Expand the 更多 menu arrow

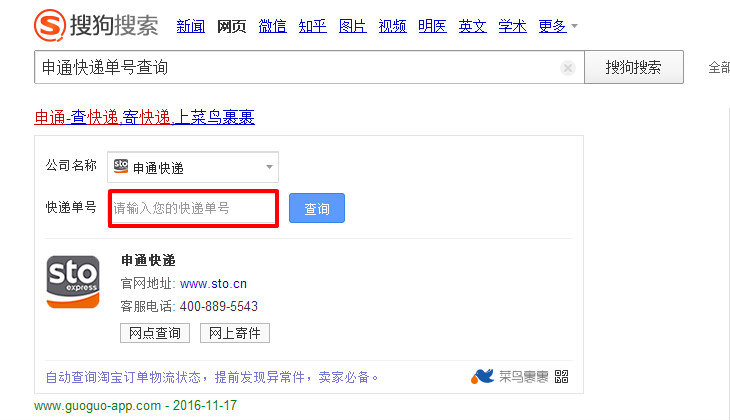[575, 26]
